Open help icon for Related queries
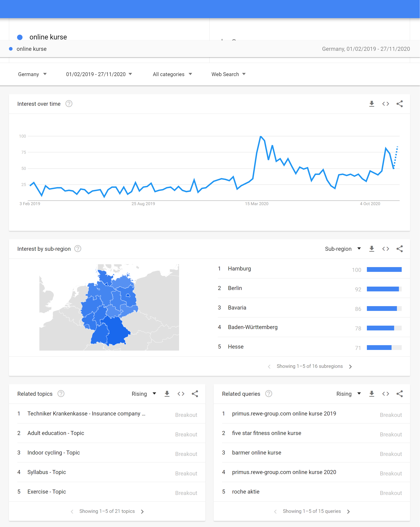This screenshot has height=527, width=420. (x=269, y=394)
